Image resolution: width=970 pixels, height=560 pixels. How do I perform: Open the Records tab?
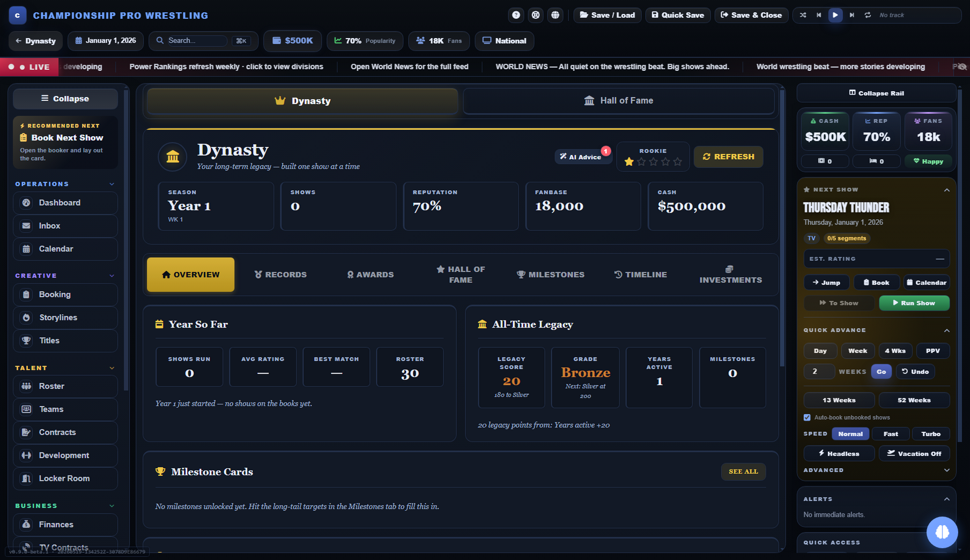click(280, 274)
